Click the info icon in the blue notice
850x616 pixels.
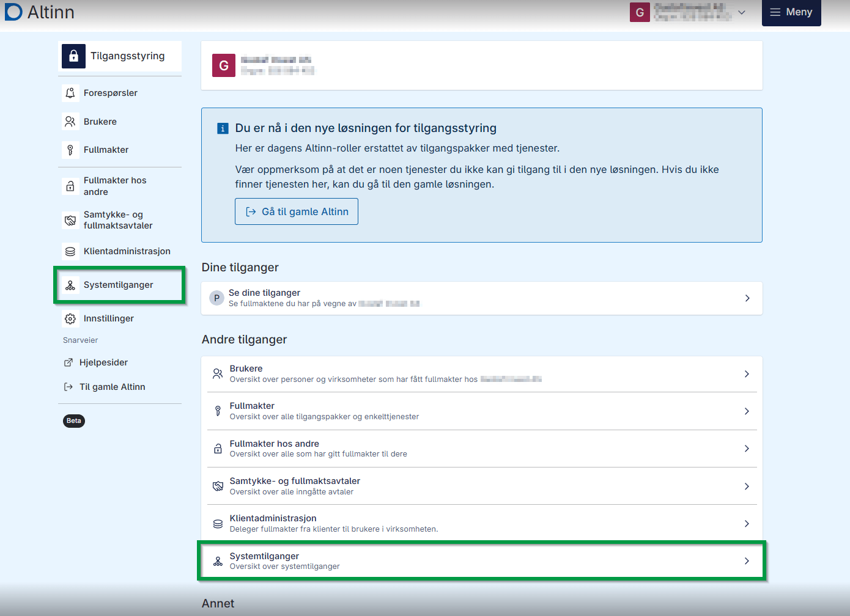(x=223, y=128)
